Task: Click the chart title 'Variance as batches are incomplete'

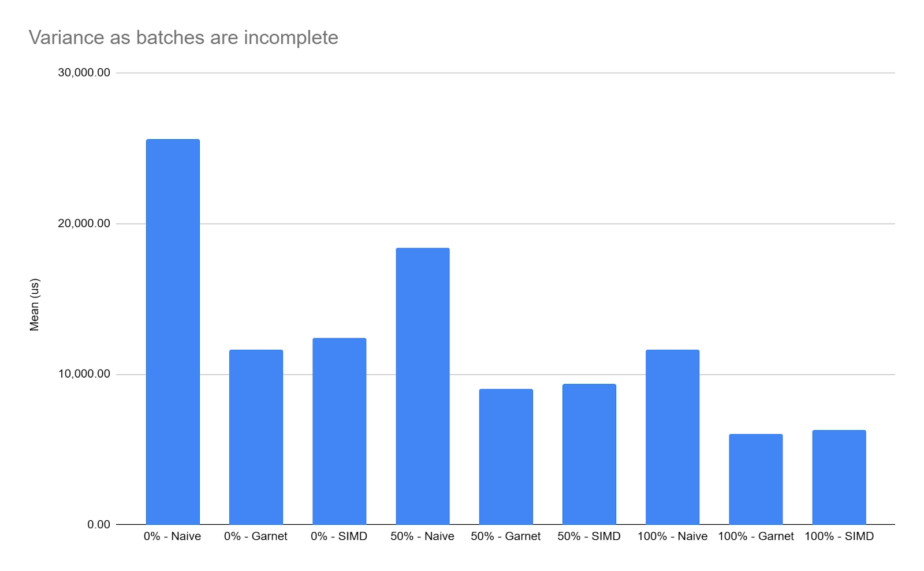Action: coord(183,38)
